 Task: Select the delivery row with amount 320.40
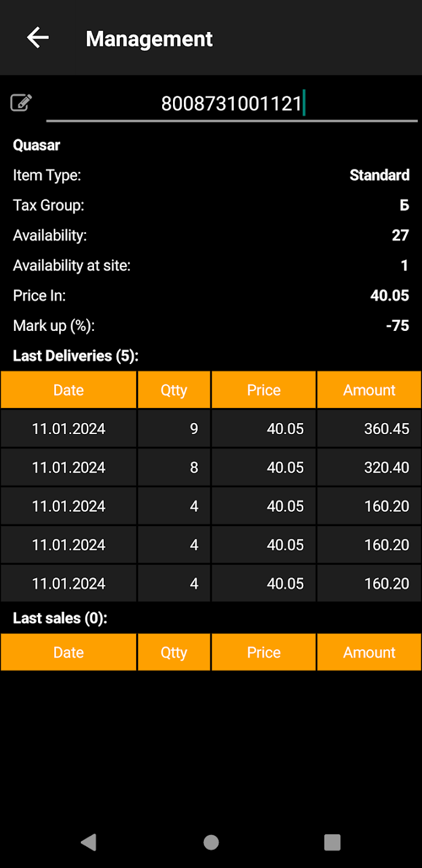click(211, 467)
